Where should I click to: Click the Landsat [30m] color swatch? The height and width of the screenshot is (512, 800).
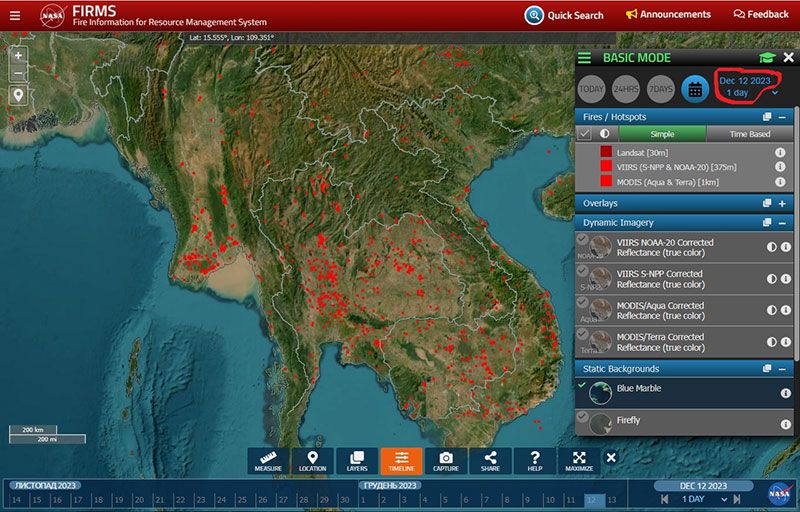click(606, 151)
